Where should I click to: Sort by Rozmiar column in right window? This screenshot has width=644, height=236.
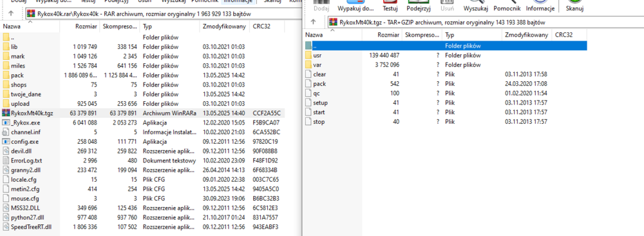tap(383, 35)
